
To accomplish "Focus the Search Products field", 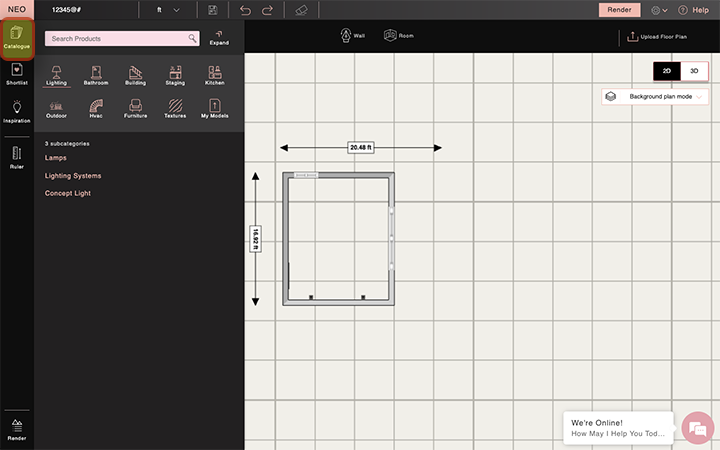I will coord(115,39).
